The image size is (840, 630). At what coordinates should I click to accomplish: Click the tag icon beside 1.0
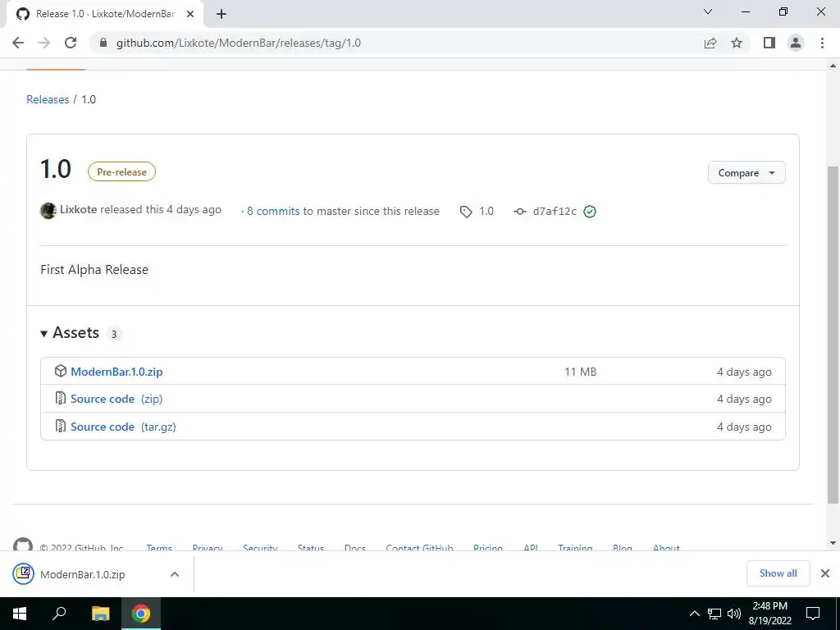466,212
